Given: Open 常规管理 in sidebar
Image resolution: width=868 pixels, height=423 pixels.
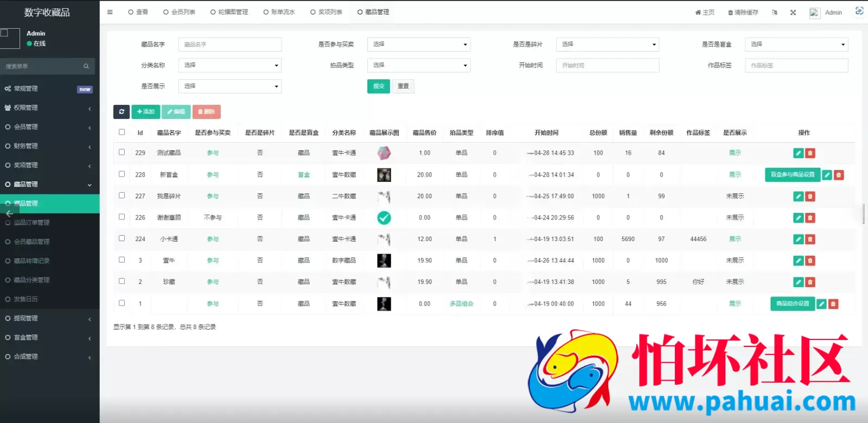Looking at the screenshot, I should coord(50,89).
